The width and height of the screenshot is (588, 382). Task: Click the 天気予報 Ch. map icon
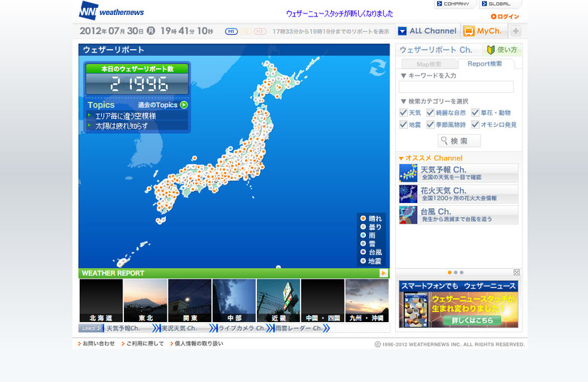pos(409,173)
